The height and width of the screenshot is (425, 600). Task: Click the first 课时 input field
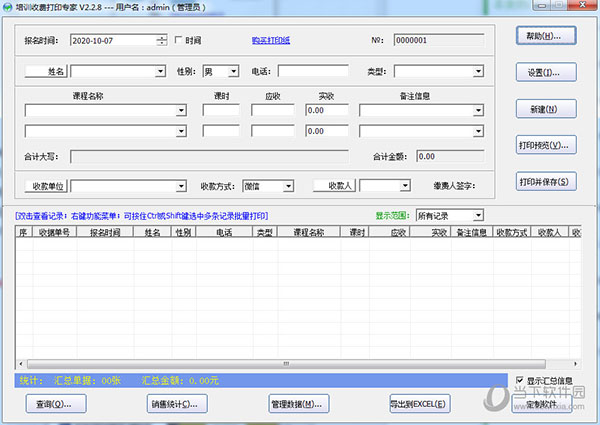[221, 111]
